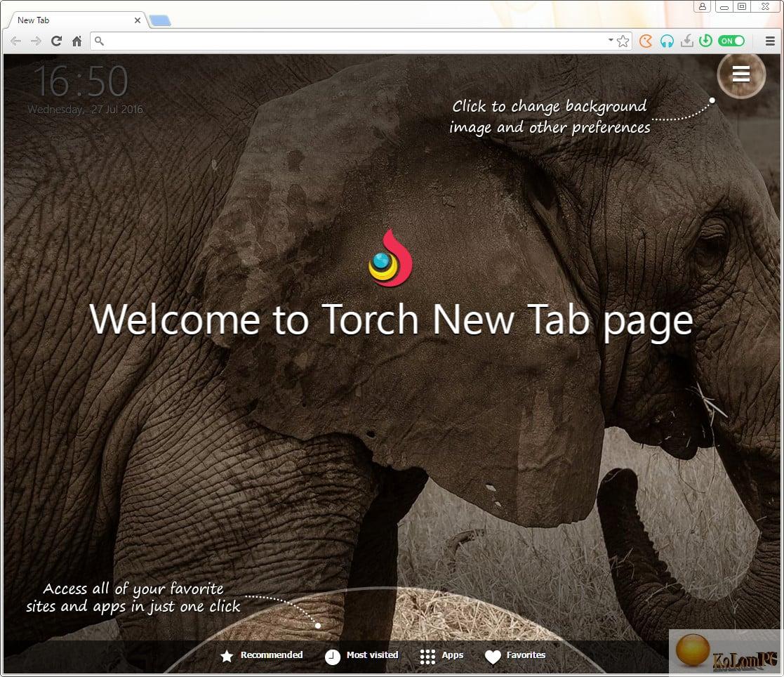Maximize the browser window
This screenshot has height=677, width=784.
(x=742, y=6)
